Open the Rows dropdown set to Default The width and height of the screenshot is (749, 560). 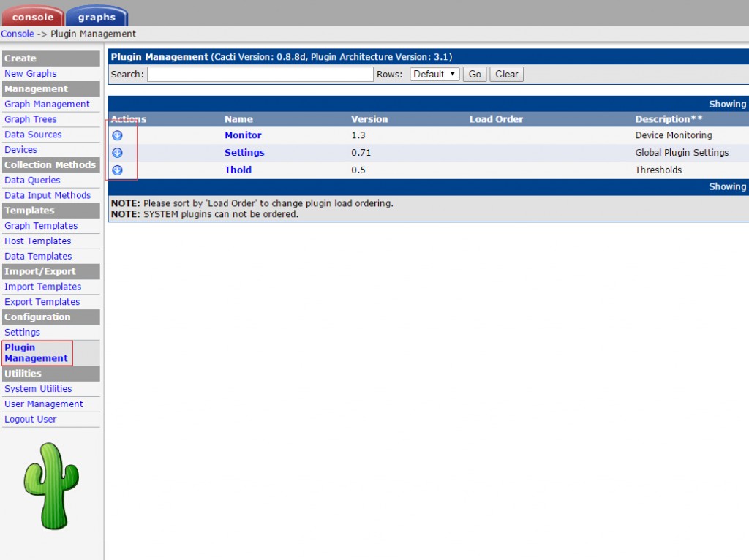434,74
